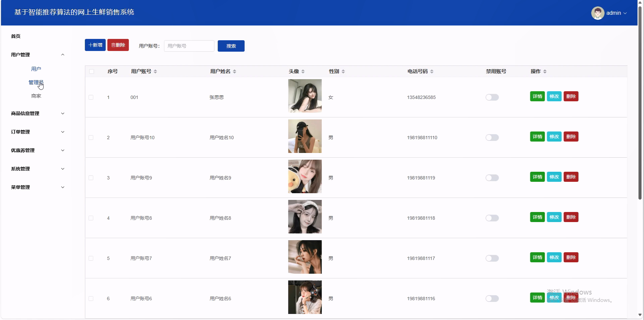
Task: Sort by 用户姓名 column arrows
Action: pos(234,71)
